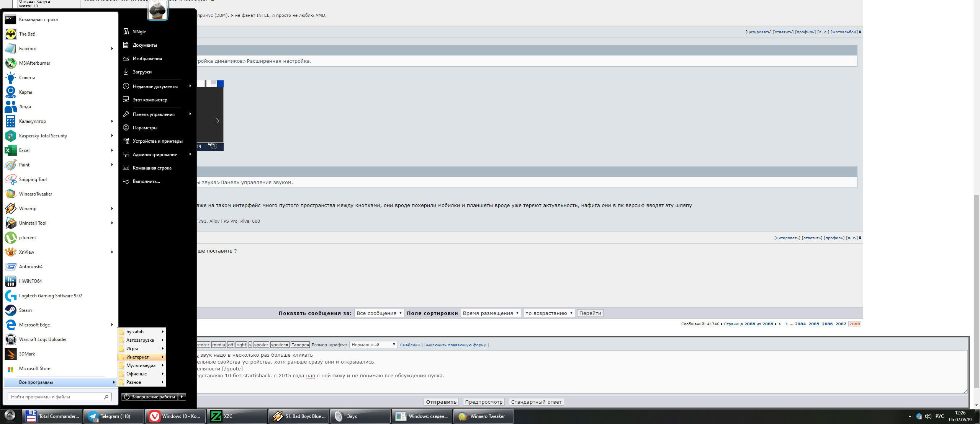The height and width of the screenshot is (424, 980).
Task: Launch MSIAfterburner from the program list
Action: point(34,63)
